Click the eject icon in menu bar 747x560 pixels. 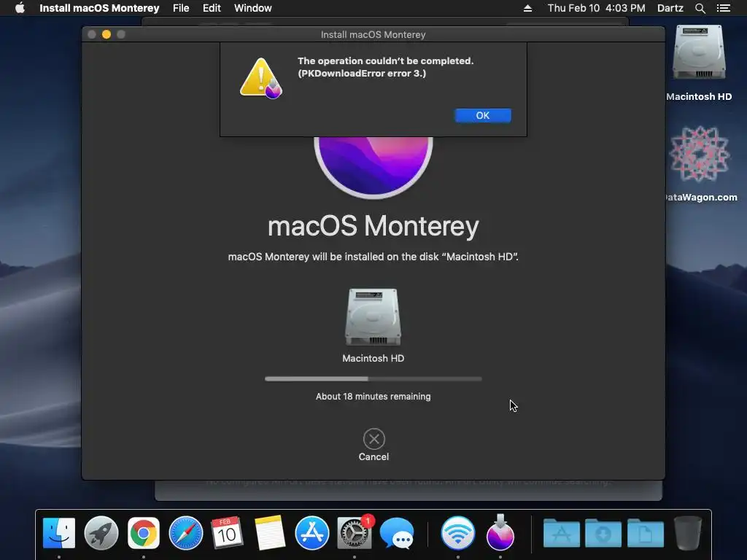click(527, 8)
